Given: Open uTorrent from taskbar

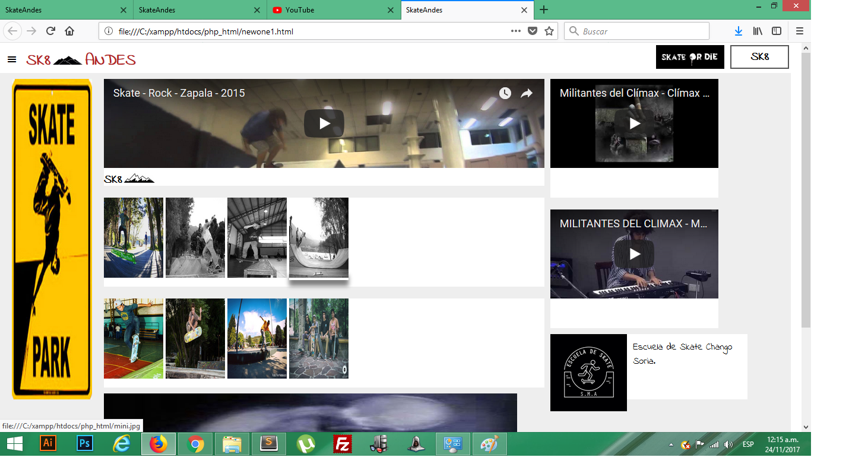Looking at the screenshot, I should tap(306, 444).
